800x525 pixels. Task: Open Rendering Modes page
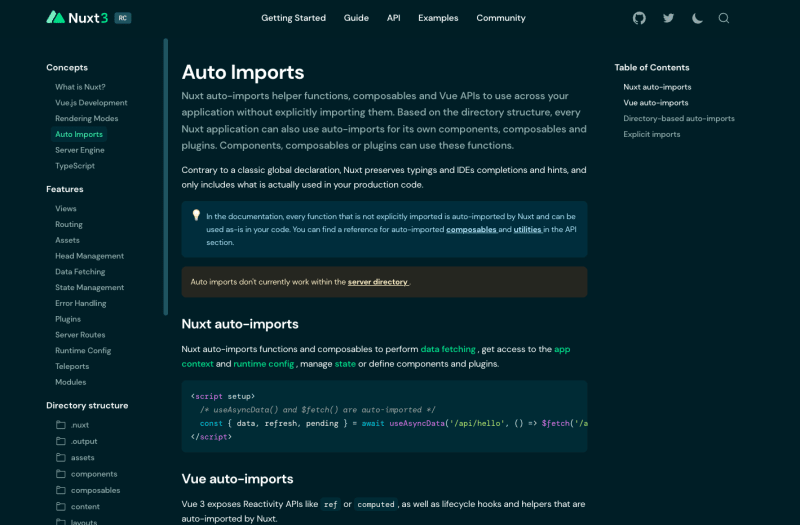87,118
